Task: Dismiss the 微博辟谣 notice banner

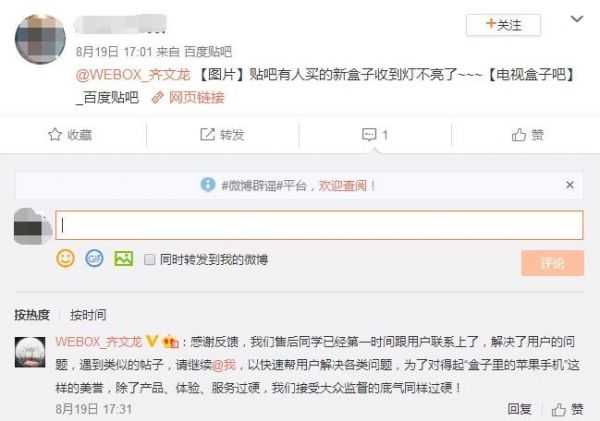Action: point(570,185)
